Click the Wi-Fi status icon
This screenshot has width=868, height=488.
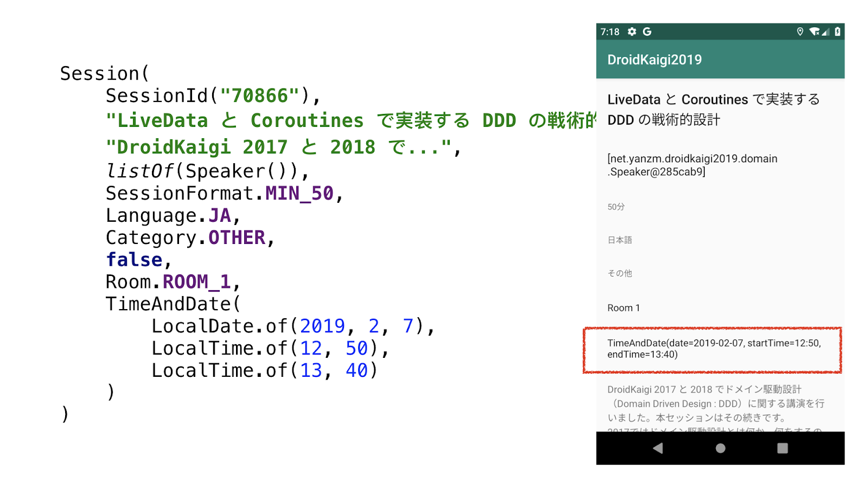click(x=814, y=31)
